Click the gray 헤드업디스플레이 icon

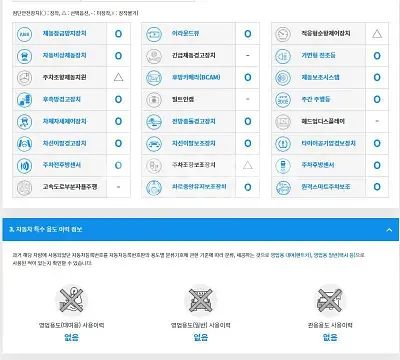tap(283, 122)
